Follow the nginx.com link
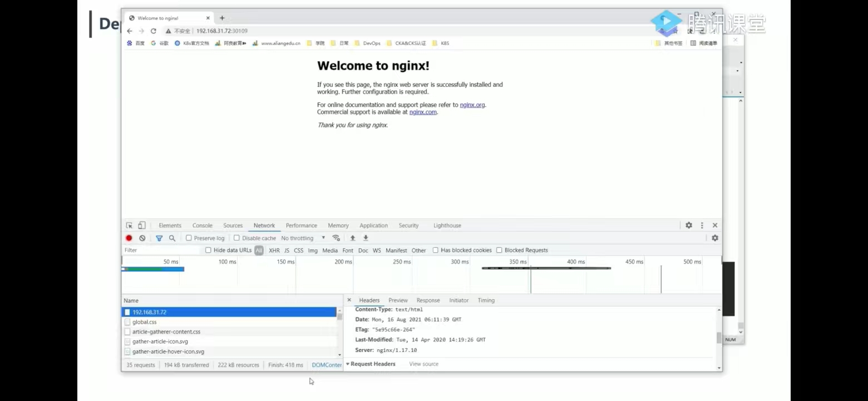 tap(423, 112)
